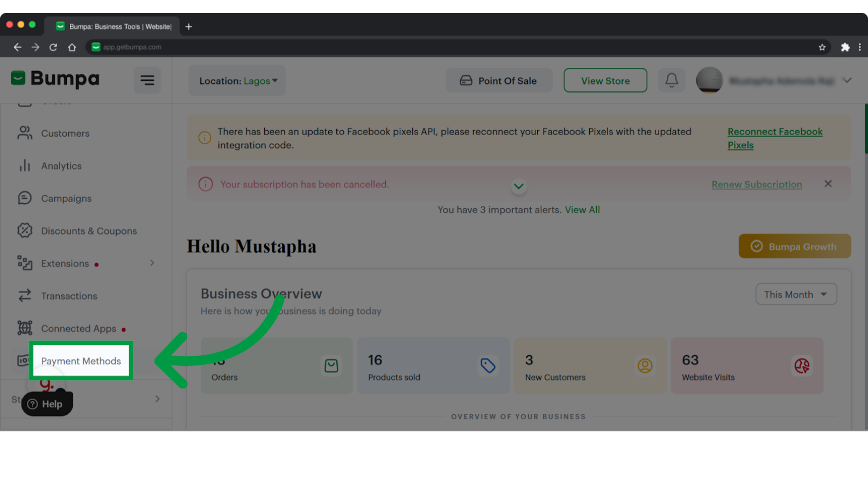Open Point Of Sale
Image resolution: width=868 pixels, height=488 pixels.
coord(499,81)
